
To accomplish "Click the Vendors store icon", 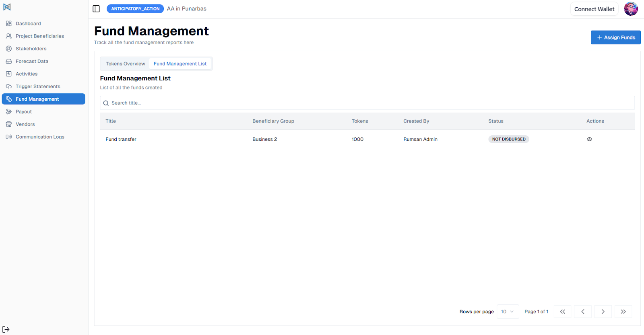I will [9, 124].
